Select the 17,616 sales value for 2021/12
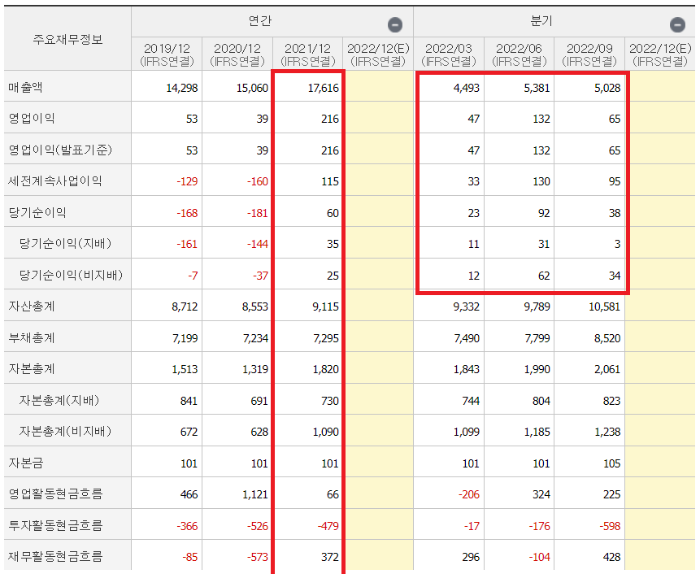700x574 pixels. [323, 88]
